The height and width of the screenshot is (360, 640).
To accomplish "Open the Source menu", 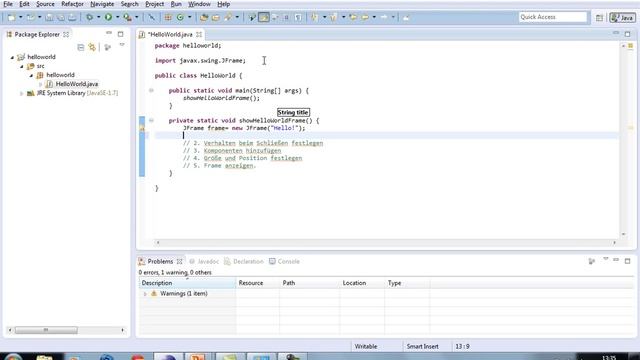I will pos(45,4).
